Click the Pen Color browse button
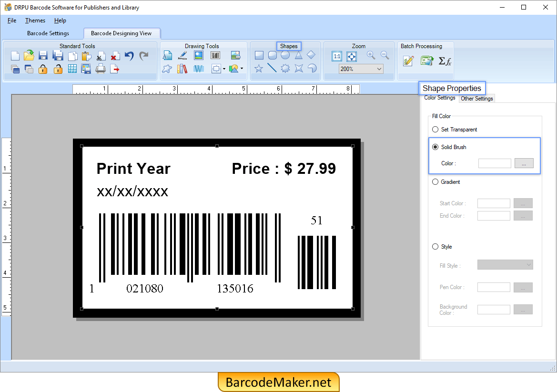Screen dimensions: 557x392 tap(523, 287)
